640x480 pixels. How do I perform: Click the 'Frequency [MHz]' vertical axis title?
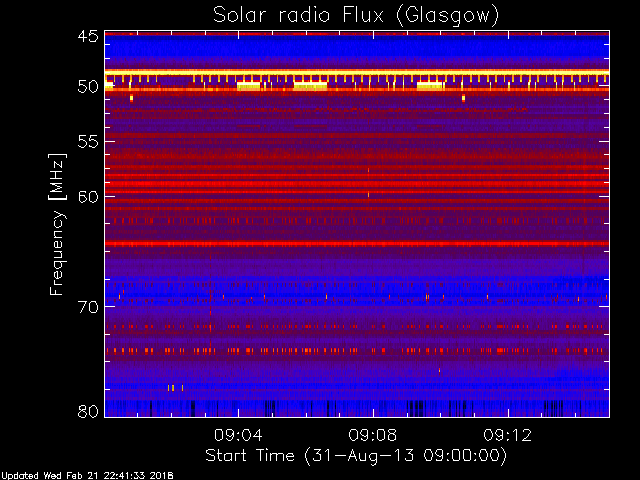pos(57,224)
